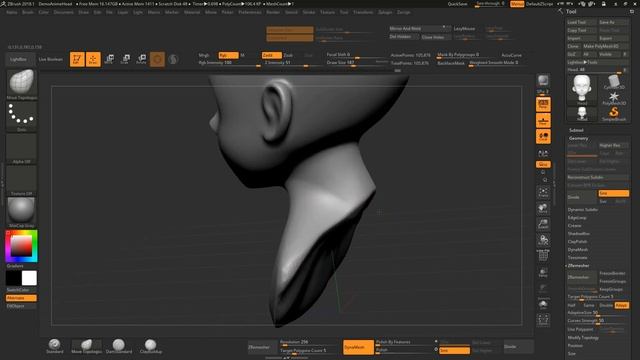
Task: Toggle Live Boolean mode
Action: (x=51, y=60)
